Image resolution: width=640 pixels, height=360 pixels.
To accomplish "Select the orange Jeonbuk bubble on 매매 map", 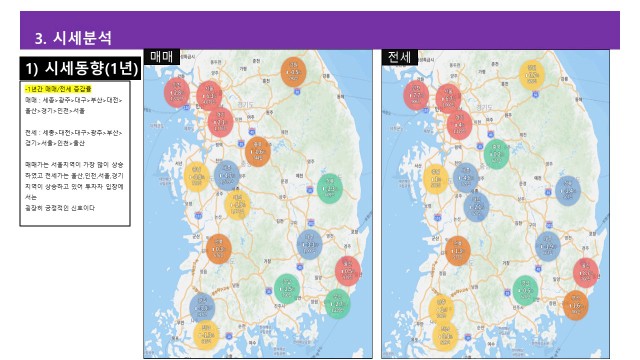I will (219, 249).
